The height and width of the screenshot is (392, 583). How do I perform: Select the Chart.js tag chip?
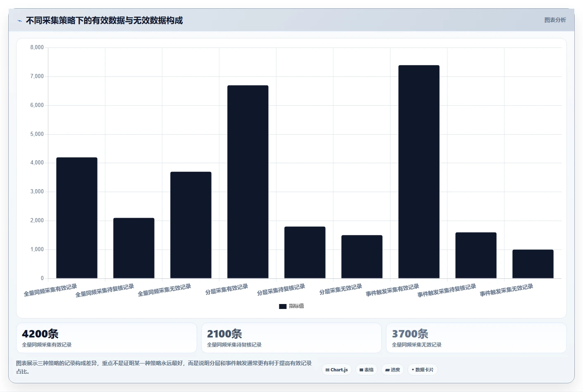pyautogui.click(x=337, y=370)
